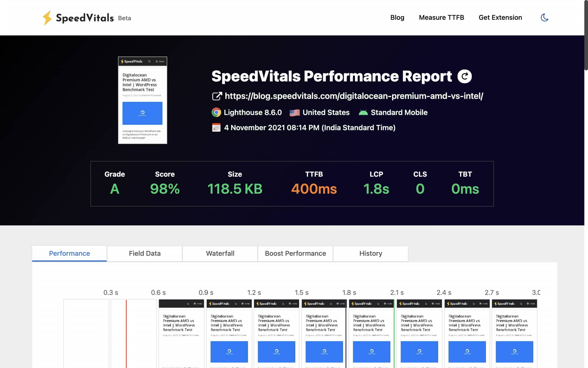The width and height of the screenshot is (588, 368).
Task: Open the History tab
Action: [x=371, y=253]
